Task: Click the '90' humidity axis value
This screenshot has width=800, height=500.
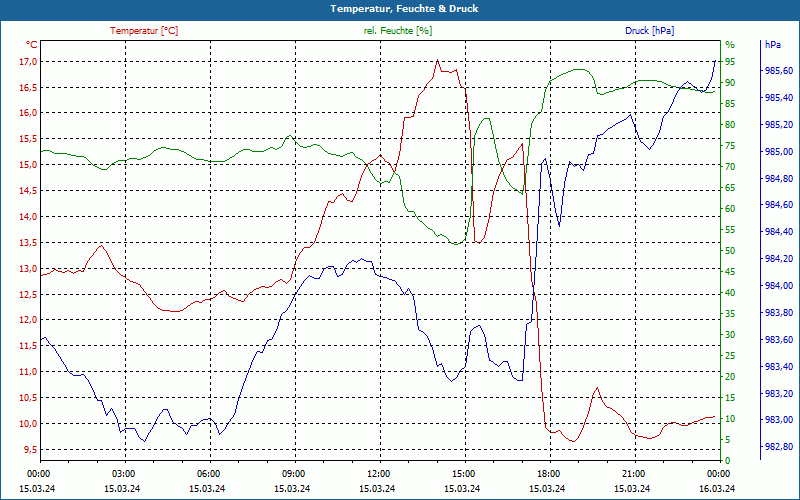Action: [x=730, y=83]
